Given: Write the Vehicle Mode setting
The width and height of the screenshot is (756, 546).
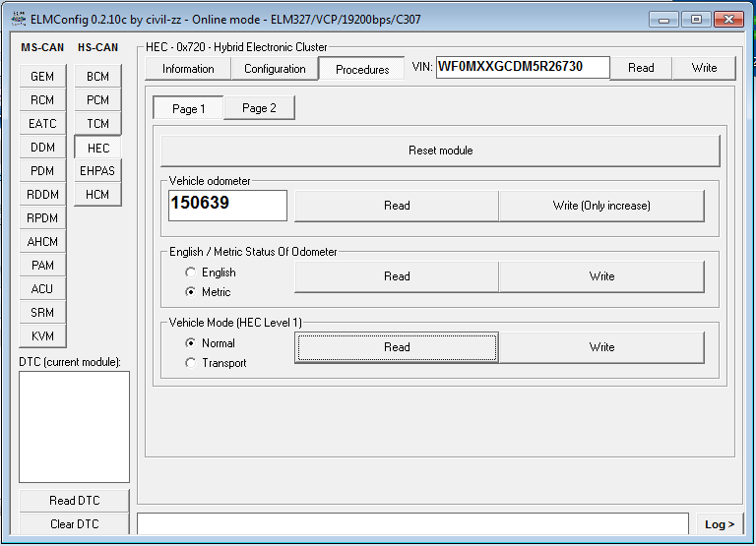Looking at the screenshot, I should tap(601, 347).
